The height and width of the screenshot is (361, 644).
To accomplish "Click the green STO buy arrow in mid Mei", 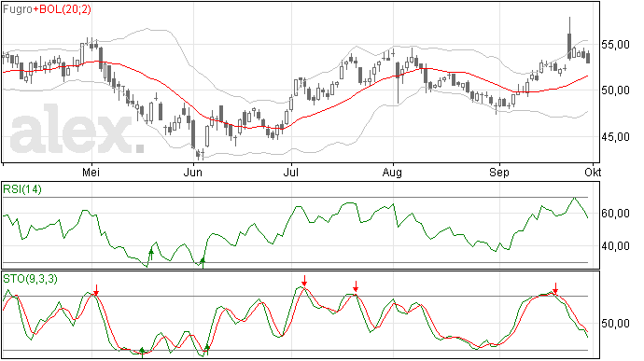I will (x=142, y=353).
